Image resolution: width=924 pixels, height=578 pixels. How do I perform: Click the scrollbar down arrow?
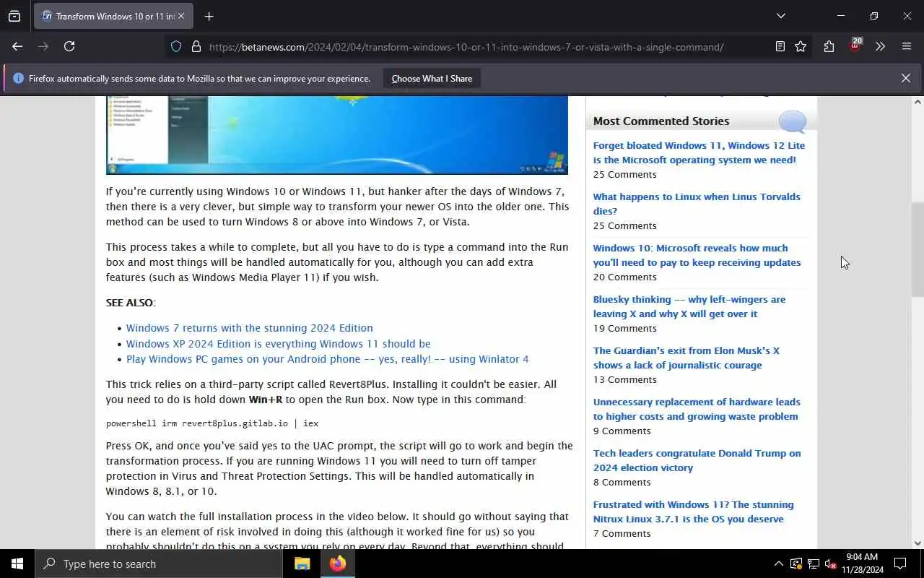(918, 543)
